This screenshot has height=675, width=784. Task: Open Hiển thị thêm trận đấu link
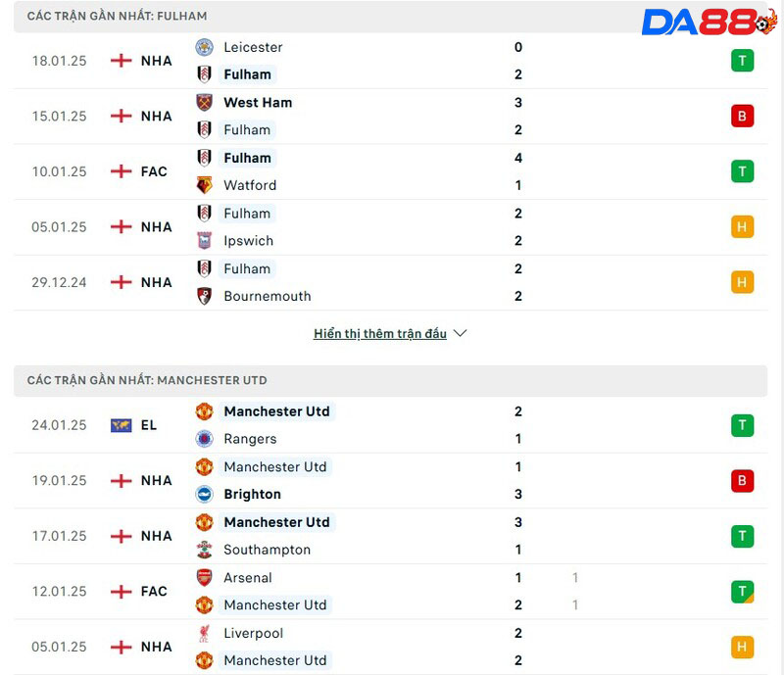pyautogui.click(x=380, y=333)
